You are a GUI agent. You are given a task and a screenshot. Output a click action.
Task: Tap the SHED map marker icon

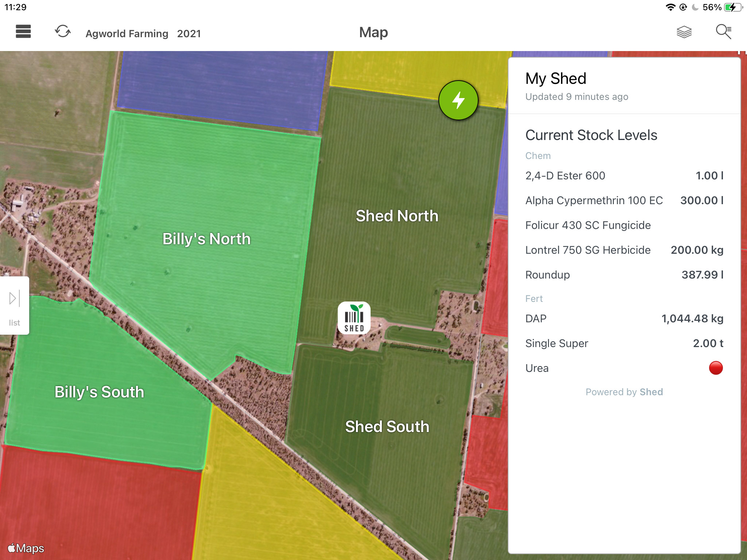[354, 318]
